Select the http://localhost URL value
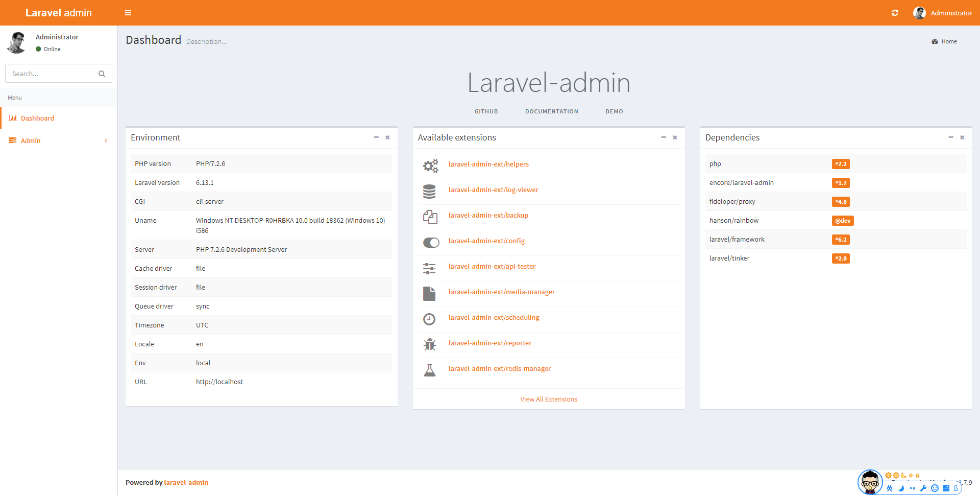980x495 pixels. tap(219, 382)
